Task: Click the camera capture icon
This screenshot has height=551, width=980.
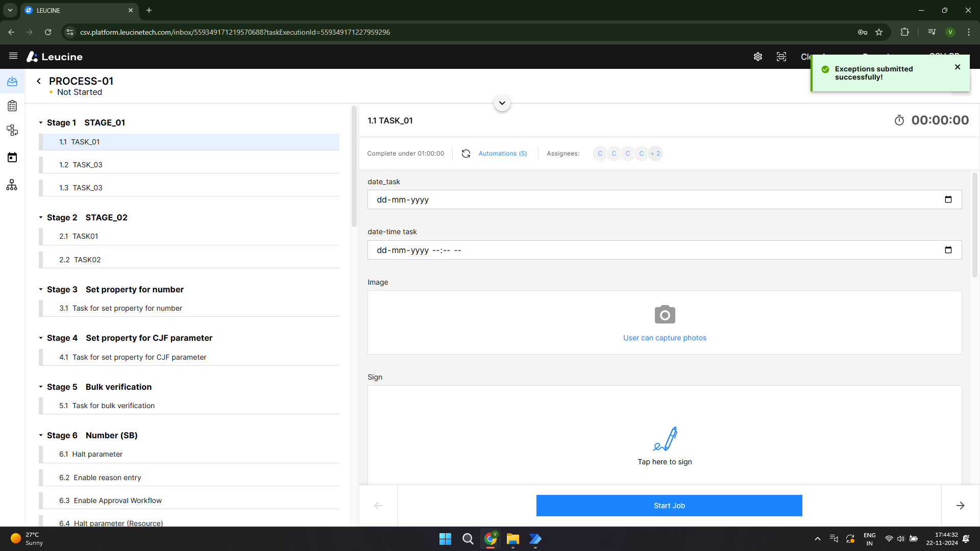Action: tap(665, 315)
